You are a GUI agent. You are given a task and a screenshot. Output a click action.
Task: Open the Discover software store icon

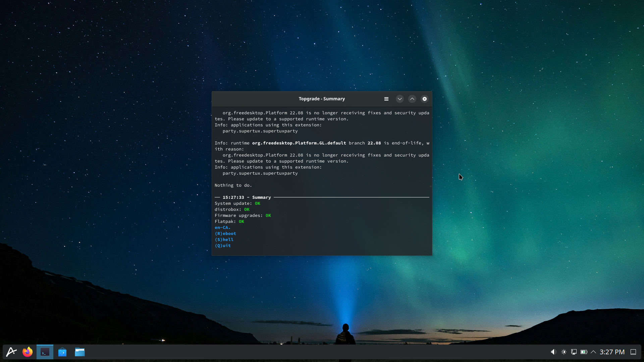click(x=62, y=352)
